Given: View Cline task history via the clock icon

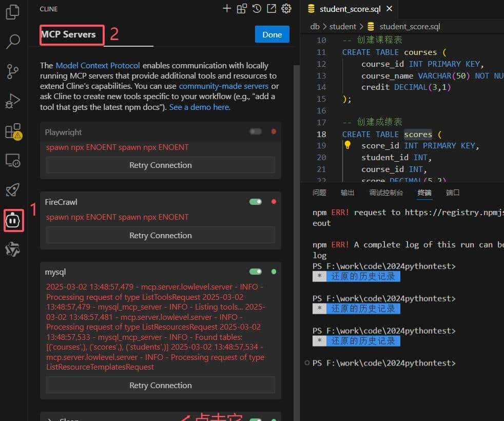Looking at the screenshot, I should click(x=257, y=8).
